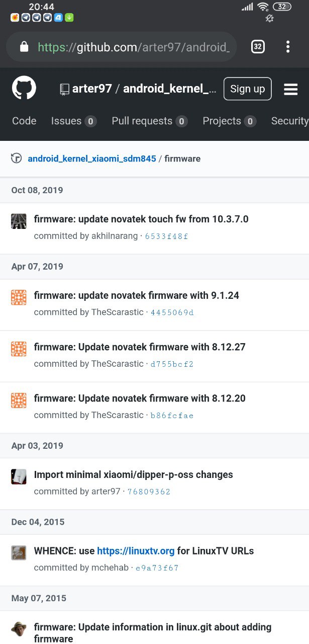Open the Projects tab
This screenshot has width=309, height=644.
(230, 121)
